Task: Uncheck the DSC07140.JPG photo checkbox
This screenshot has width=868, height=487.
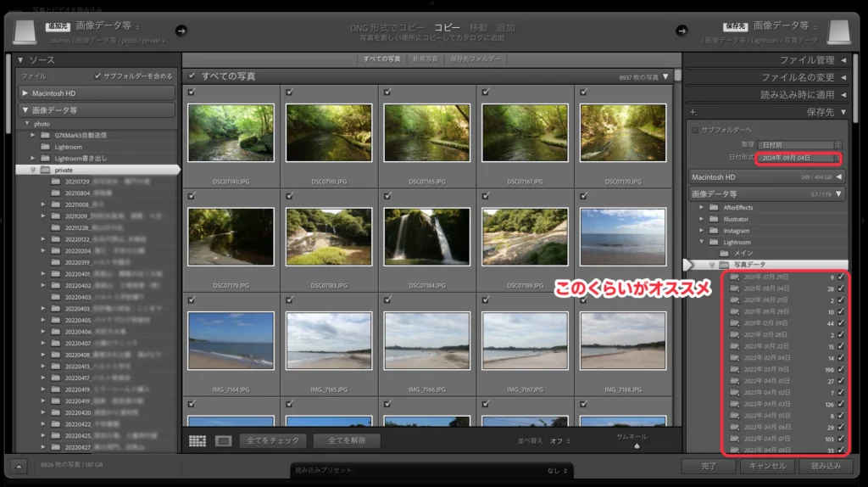Action: [192, 92]
